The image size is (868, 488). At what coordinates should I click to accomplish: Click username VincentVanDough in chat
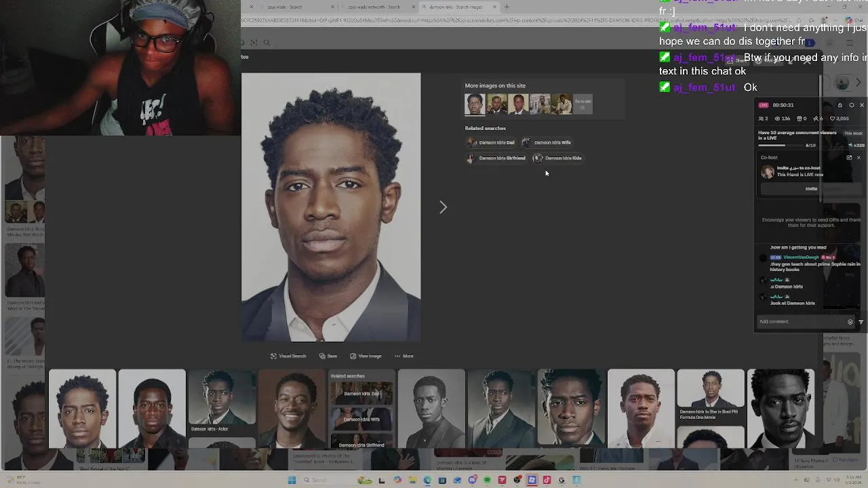point(801,258)
